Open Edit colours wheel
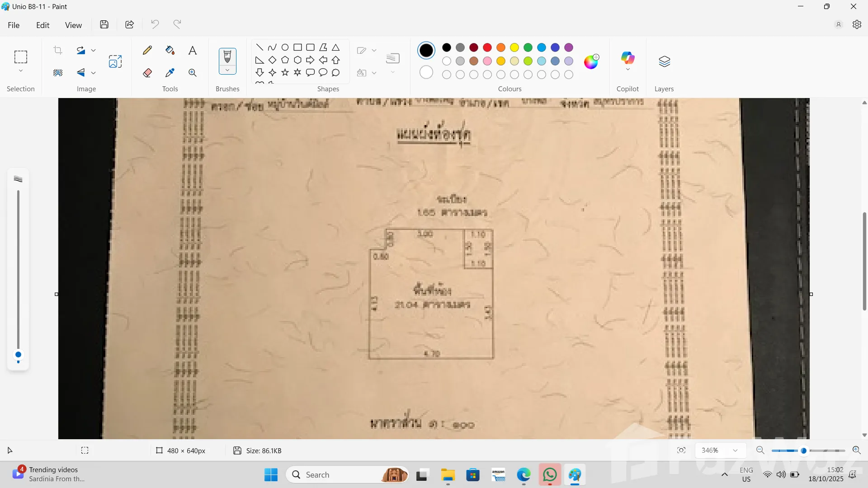 coord(591,61)
